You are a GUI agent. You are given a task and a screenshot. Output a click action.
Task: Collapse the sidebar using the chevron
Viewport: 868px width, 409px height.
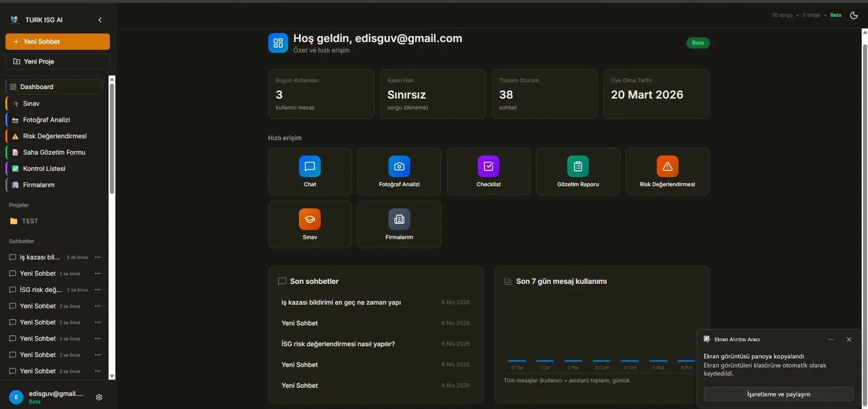pos(100,20)
